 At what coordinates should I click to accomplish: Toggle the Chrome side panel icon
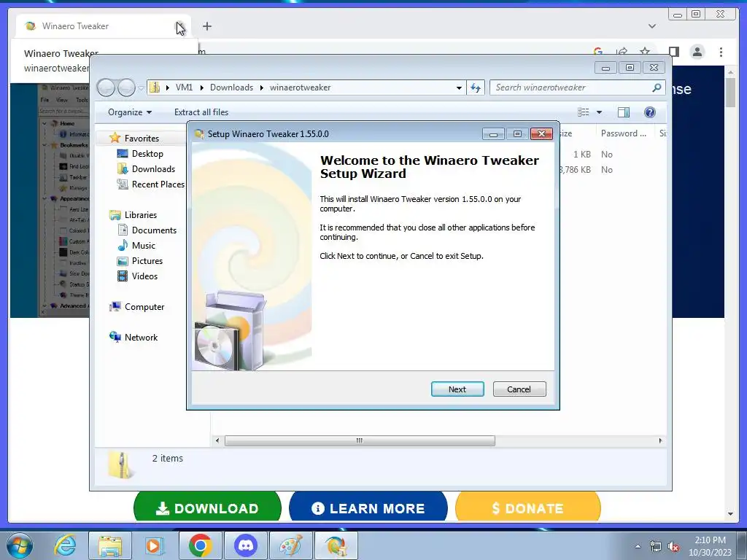pos(673,52)
